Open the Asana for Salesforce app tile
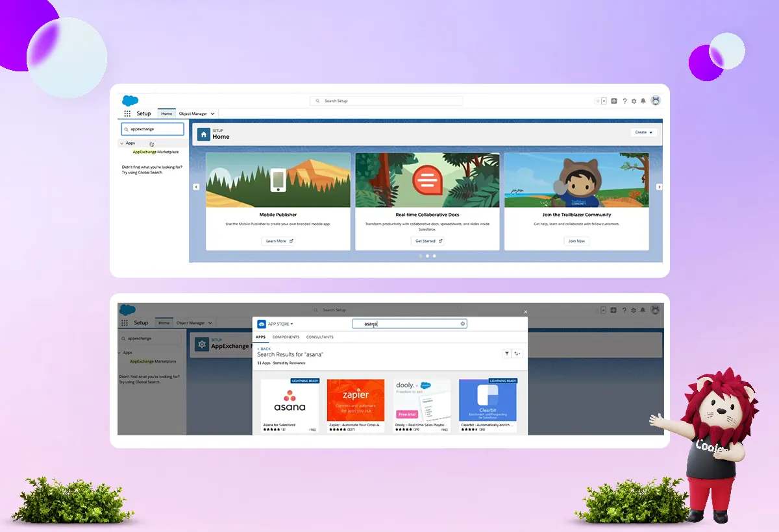 click(290, 406)
